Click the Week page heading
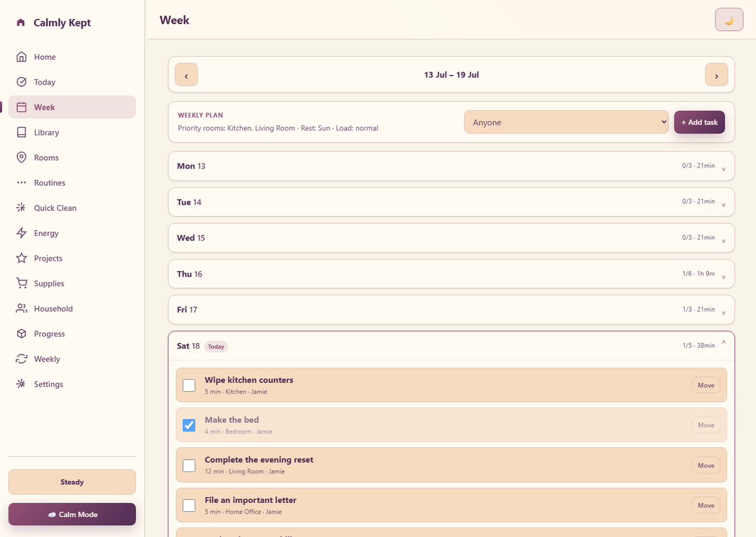Image resolution: width=756 pixels, height=537 pixels. [x=175, y=20]
